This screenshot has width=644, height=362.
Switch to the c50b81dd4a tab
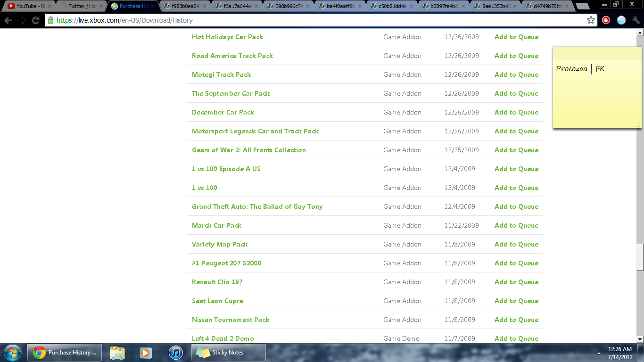click(392, 6)
